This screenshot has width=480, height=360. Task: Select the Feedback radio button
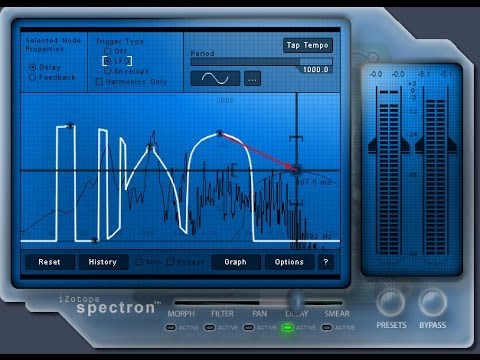(32, 77)
